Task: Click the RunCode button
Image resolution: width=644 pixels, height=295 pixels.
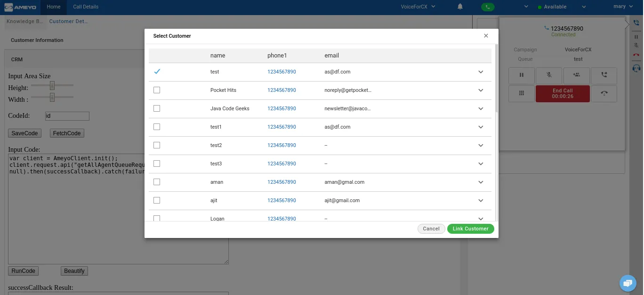Action: (x=24, y=271)
